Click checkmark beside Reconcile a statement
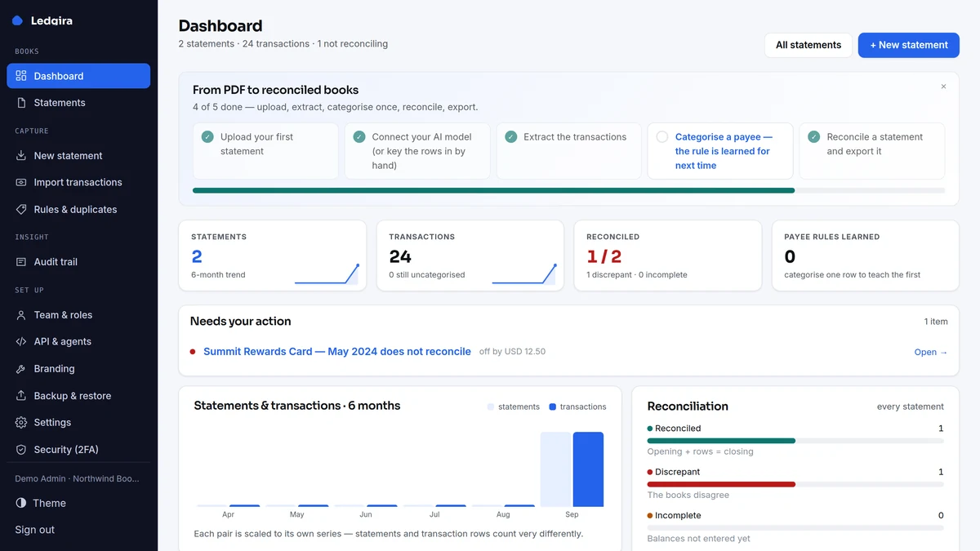 [x=814, y=137]
